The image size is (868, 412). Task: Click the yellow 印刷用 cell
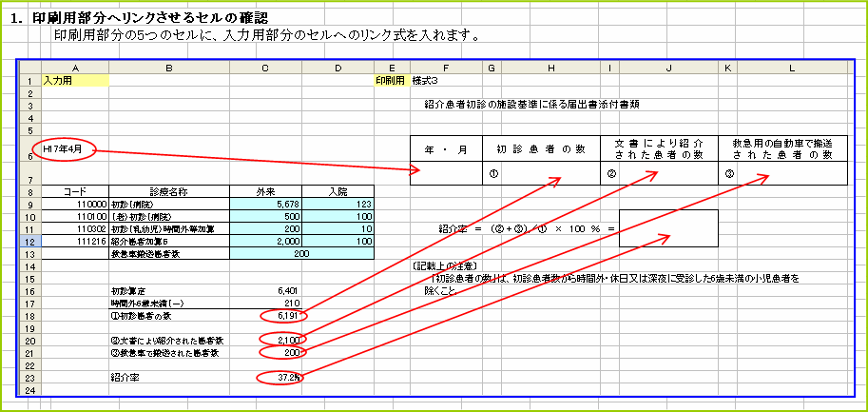coord(392,81)
